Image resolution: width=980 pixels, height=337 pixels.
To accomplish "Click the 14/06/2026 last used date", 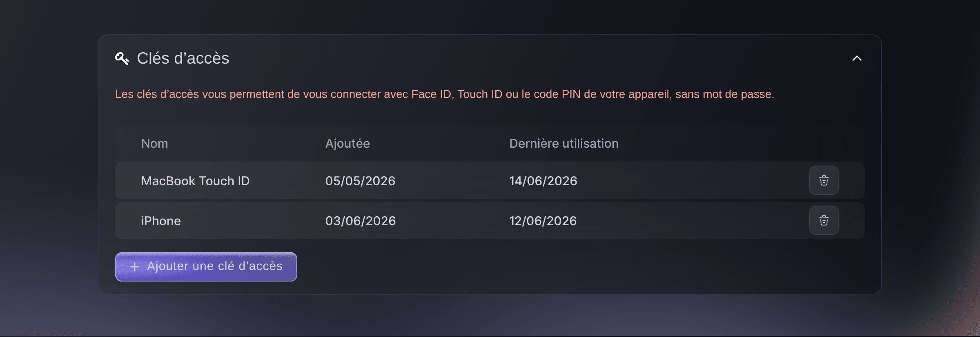I will pyautogui.click(x=543, y=181).
